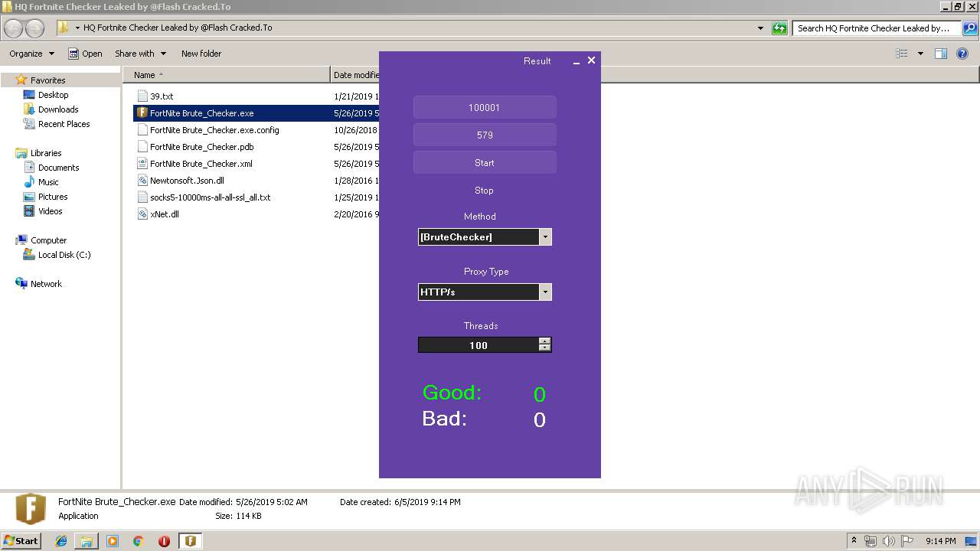Show hidden tray icons arrow
The image size is (980, 551).
coord(854,541)
